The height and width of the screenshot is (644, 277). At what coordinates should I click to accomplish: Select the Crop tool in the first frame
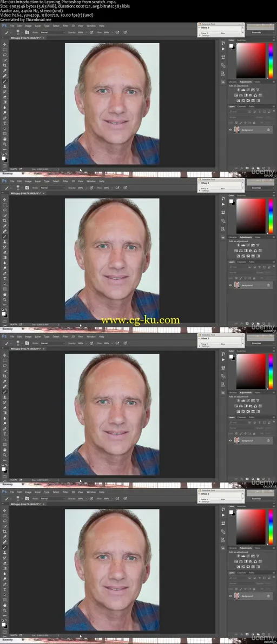4,65
